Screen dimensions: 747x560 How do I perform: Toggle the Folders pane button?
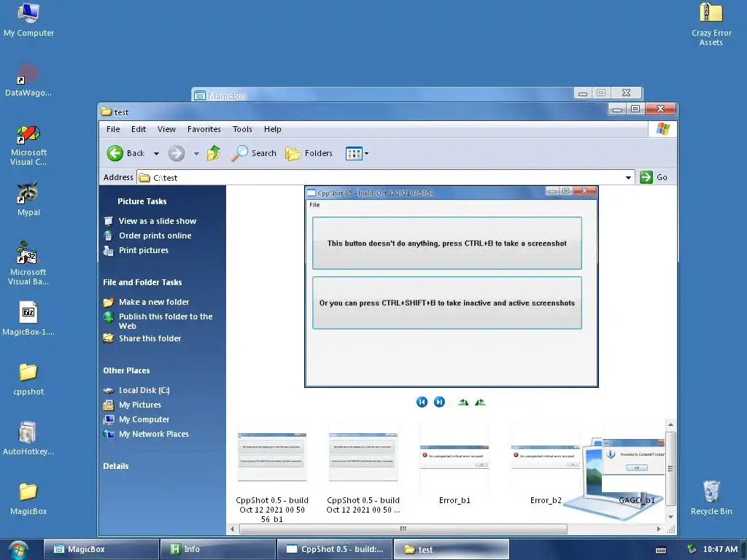(309, 153)
